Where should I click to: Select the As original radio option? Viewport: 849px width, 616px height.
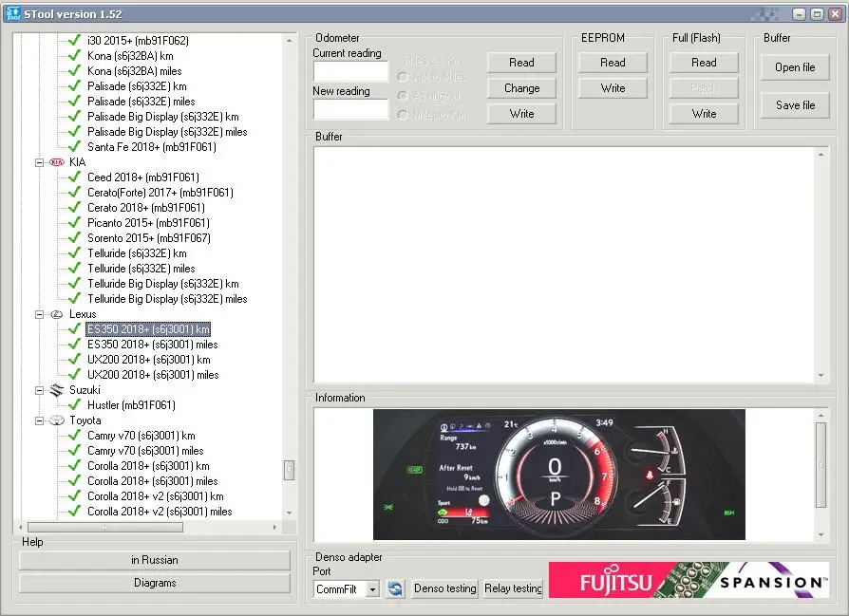click(403, 97)
